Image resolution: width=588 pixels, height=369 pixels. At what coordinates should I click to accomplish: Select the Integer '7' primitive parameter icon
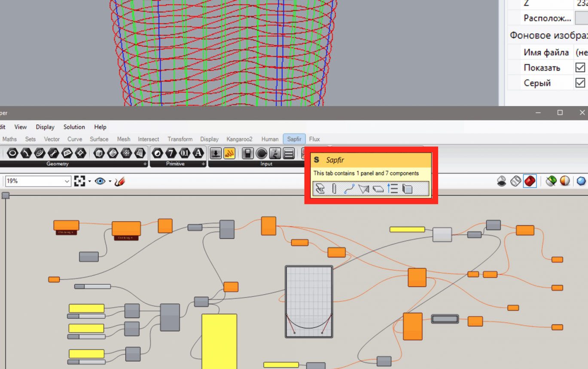171,153
